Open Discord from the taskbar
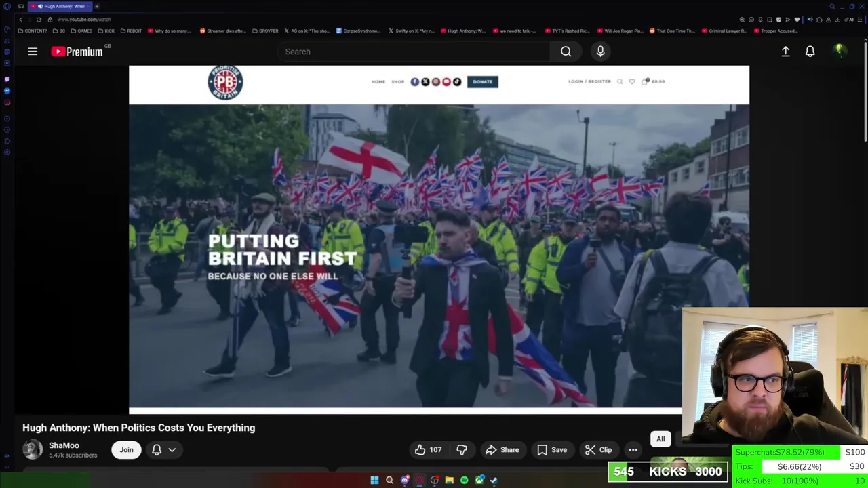Screen dimensions: 868x488 tap(405, 480)
